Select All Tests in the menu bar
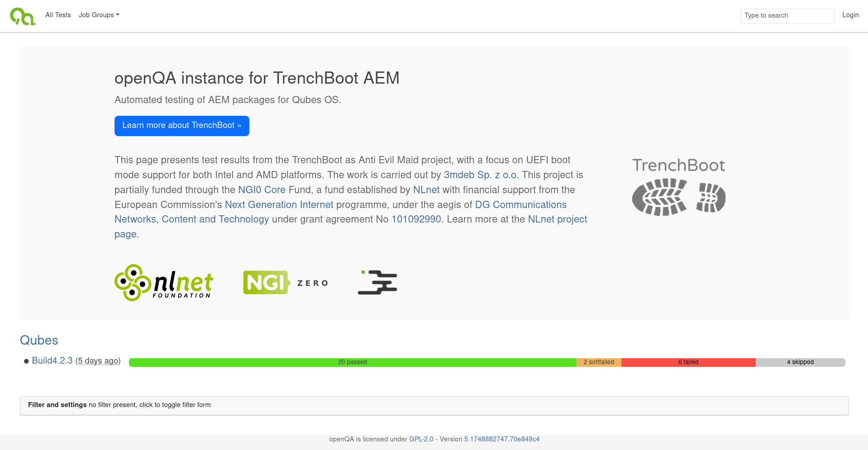 point(57,15)
